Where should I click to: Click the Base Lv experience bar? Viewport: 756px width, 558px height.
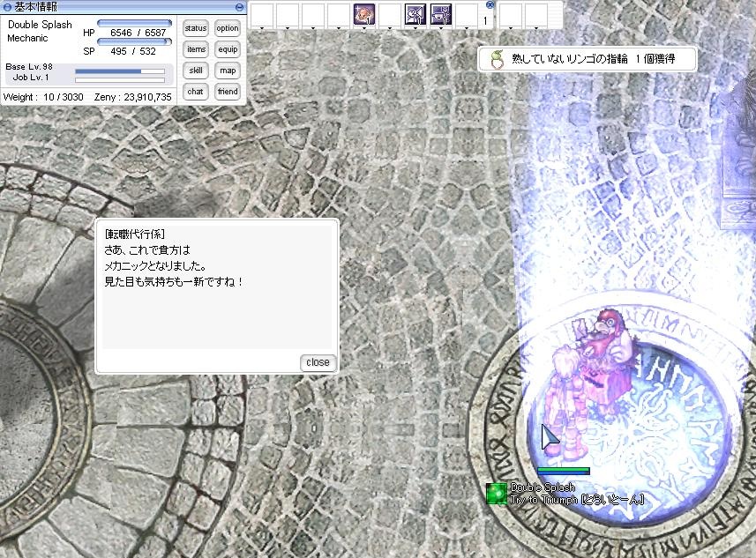[x=120, y=71]
